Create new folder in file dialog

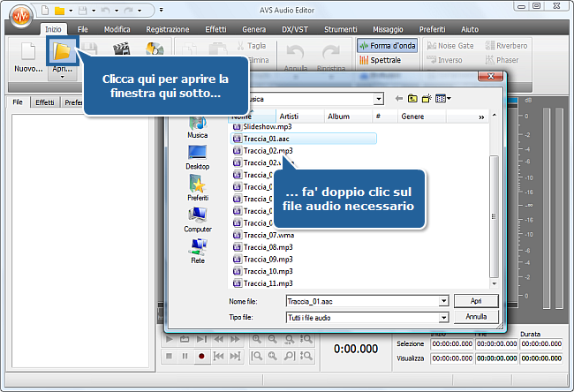pyautogui.click(x=425, y=99)
